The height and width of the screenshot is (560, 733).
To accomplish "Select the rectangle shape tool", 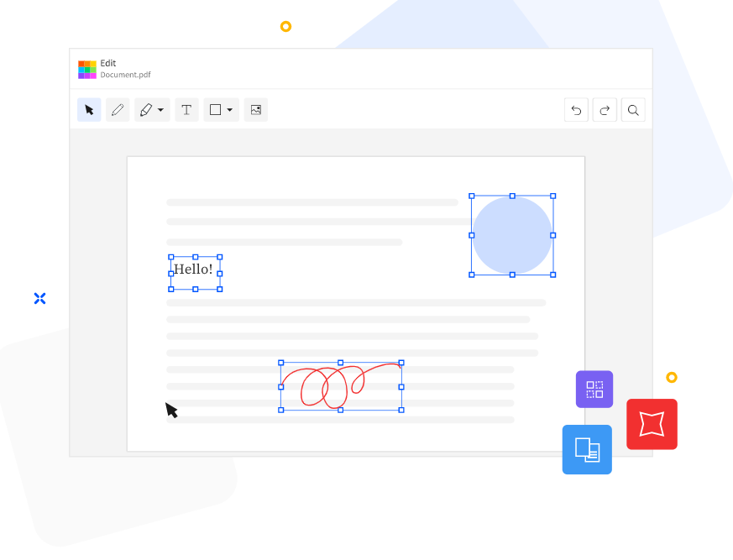I will (x=215, y=110).
